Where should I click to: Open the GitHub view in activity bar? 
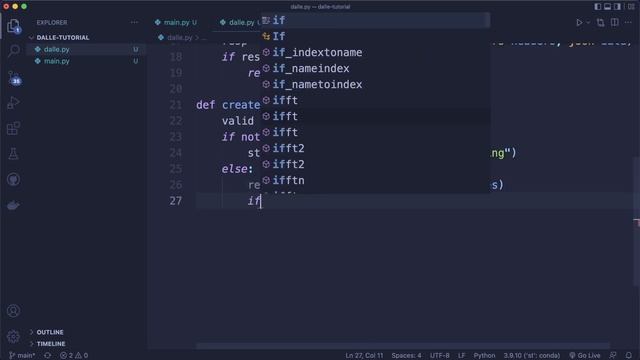(13, 180)
